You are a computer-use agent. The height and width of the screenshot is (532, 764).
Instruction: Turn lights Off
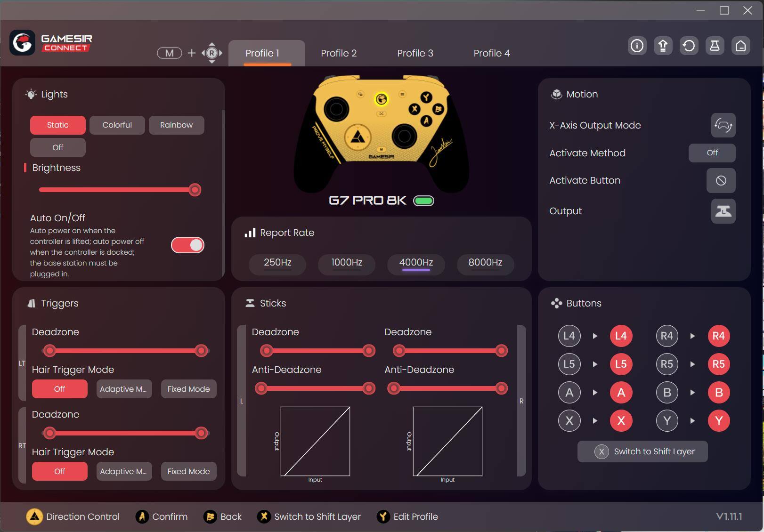pyautogui.click(x=58, y=147)
